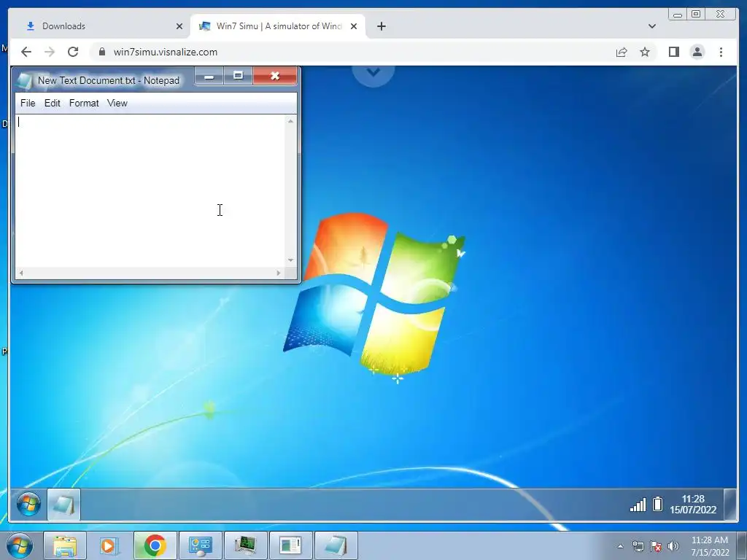This screenshot has width=747, height=560.
Task: Close the Downloads tab
Action: (179, 26)
